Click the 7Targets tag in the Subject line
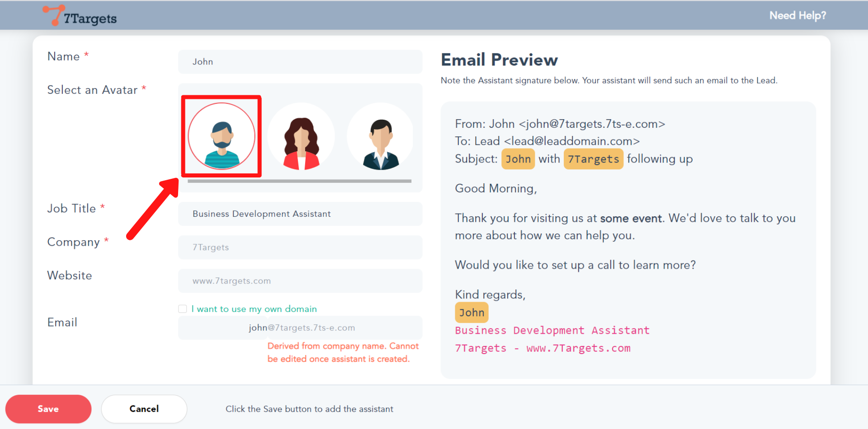868x429 pixels. 593,159
